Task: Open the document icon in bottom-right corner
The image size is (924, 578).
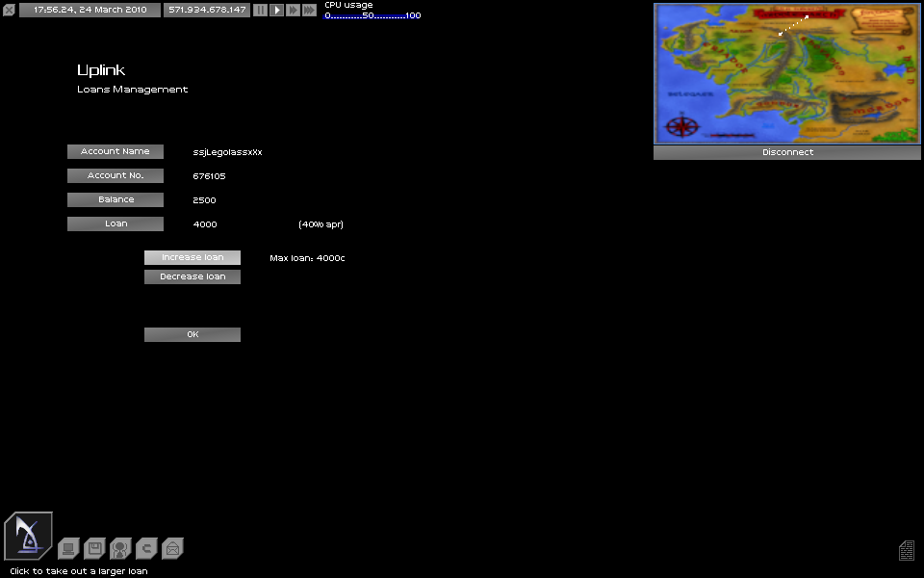Action: 906,550
